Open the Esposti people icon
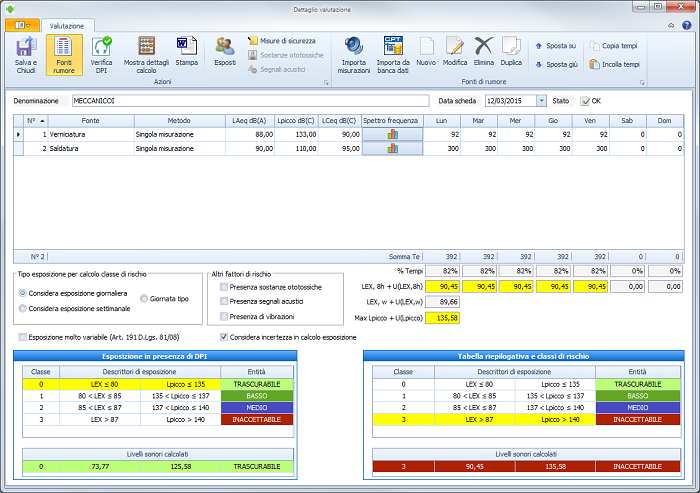Viewport: 700px width, 493px height. [x=225, y=46]
